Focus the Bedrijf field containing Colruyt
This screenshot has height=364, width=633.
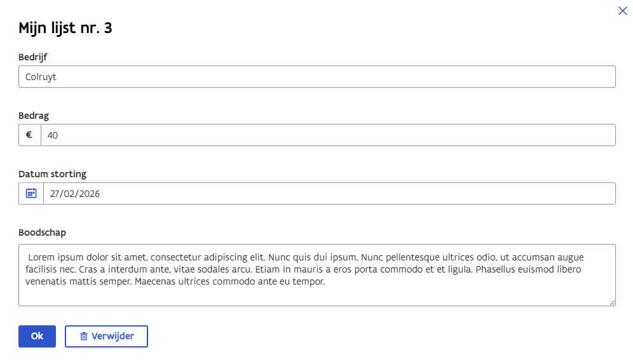(x=316, y=77)
